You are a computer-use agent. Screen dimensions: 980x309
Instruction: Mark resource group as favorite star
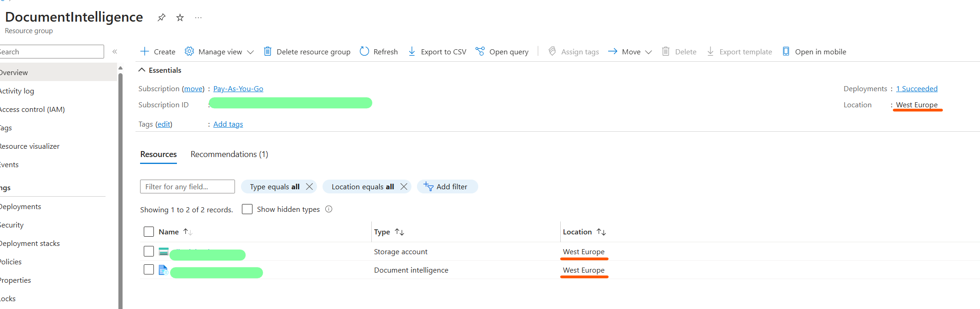click(x=180, y=17)
